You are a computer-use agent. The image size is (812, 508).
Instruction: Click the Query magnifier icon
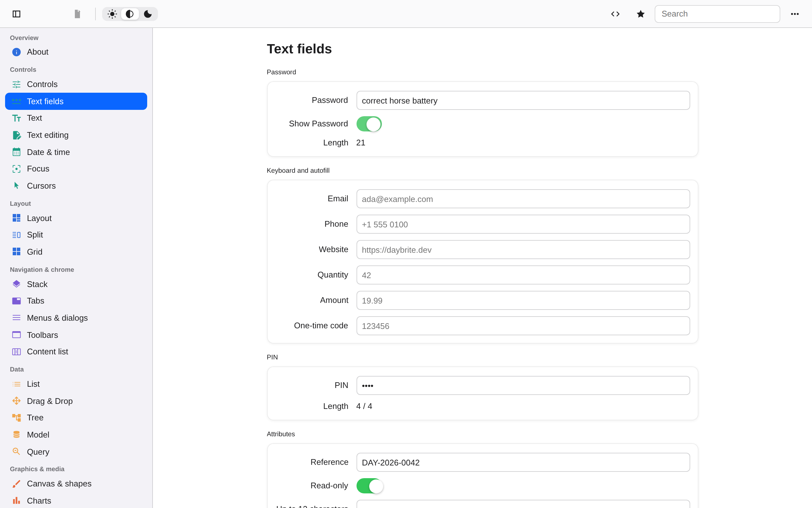pos(16,451)
